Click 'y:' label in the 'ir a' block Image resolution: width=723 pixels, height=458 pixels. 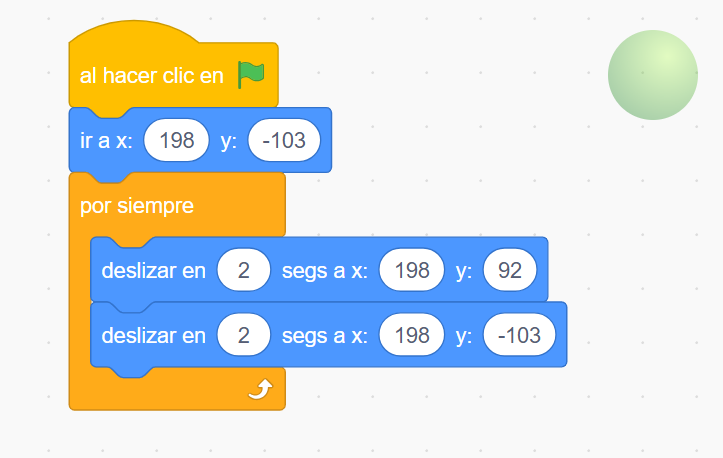tap(229, 142)
